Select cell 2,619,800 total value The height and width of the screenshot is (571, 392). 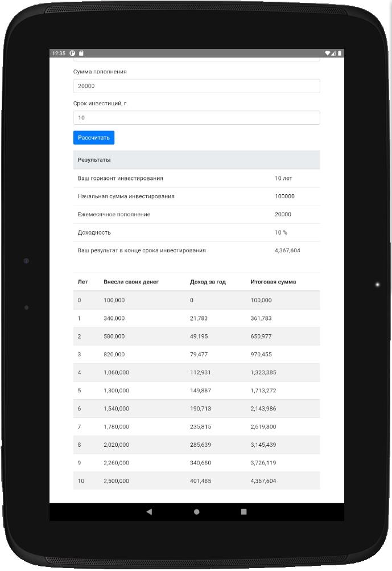click(x=263, y=427)
